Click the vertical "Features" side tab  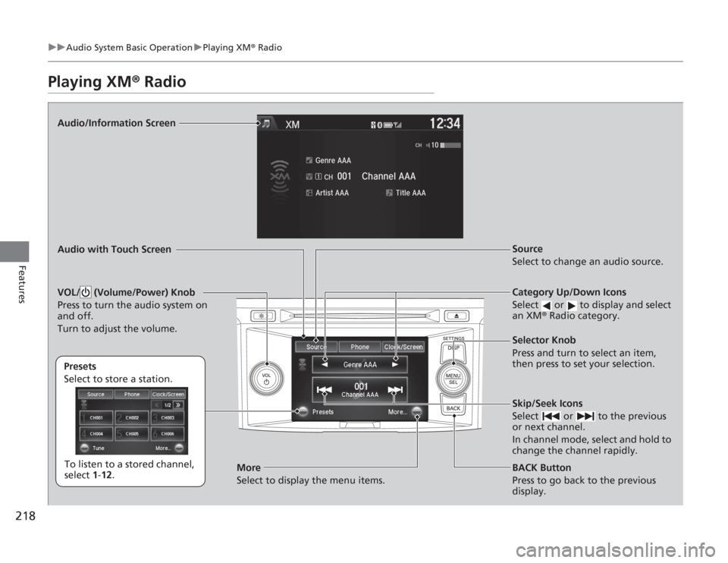tap(22, 285)
